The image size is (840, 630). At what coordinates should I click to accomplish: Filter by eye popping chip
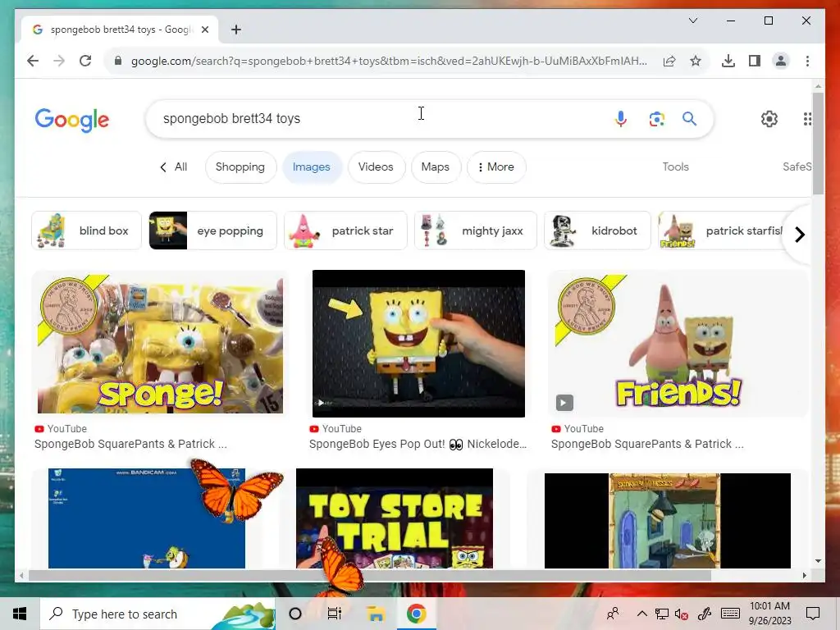point(212,231)
